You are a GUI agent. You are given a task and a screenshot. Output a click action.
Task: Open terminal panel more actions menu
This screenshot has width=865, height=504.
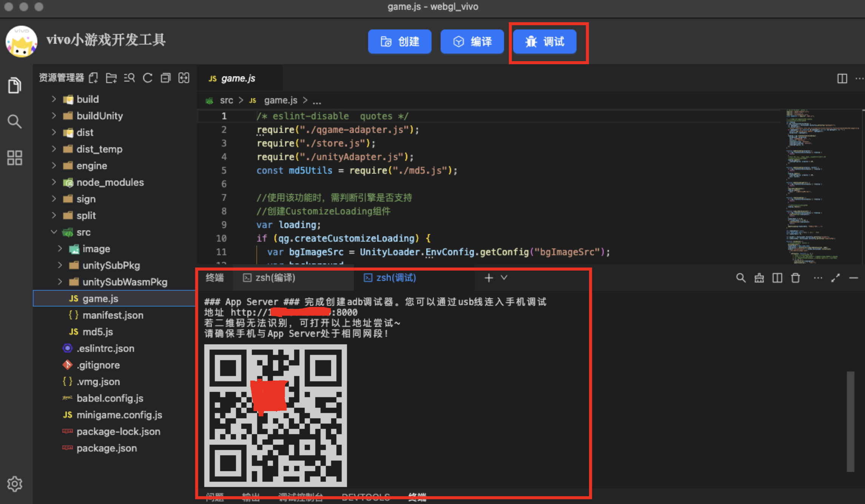(818, 278)
